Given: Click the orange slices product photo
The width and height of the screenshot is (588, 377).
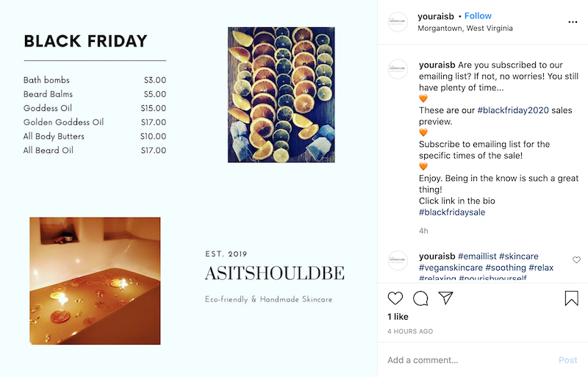Looking at the screenshot, I should (x=281, y=95).
